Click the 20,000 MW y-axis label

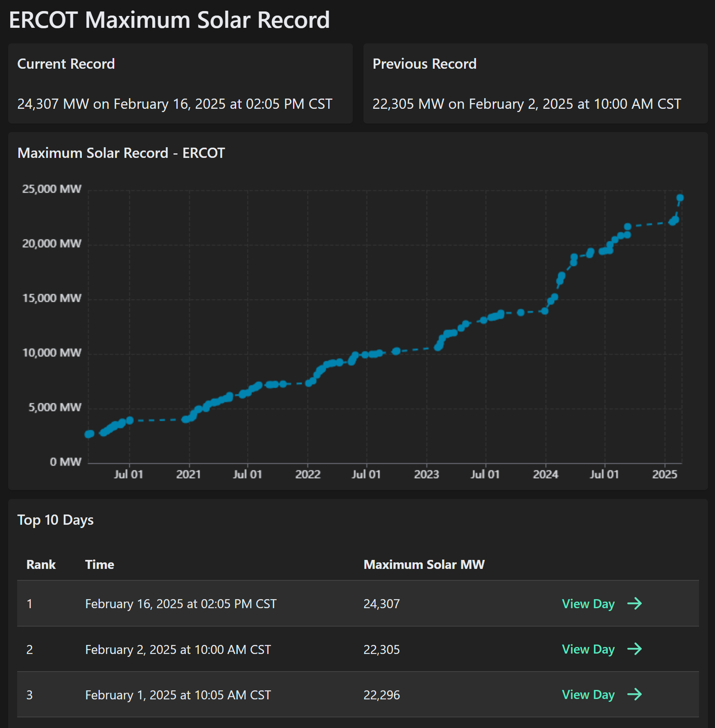pos(52,244)
